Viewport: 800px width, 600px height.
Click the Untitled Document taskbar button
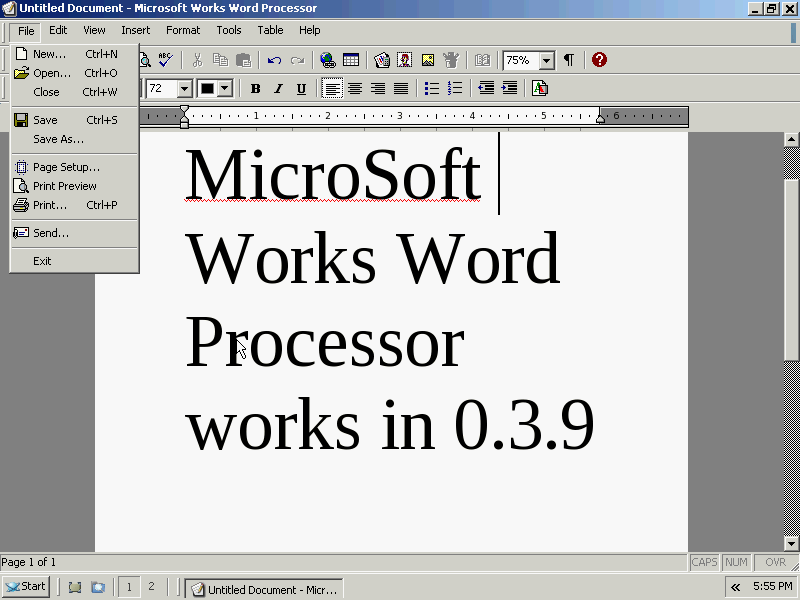click(264, 588)
